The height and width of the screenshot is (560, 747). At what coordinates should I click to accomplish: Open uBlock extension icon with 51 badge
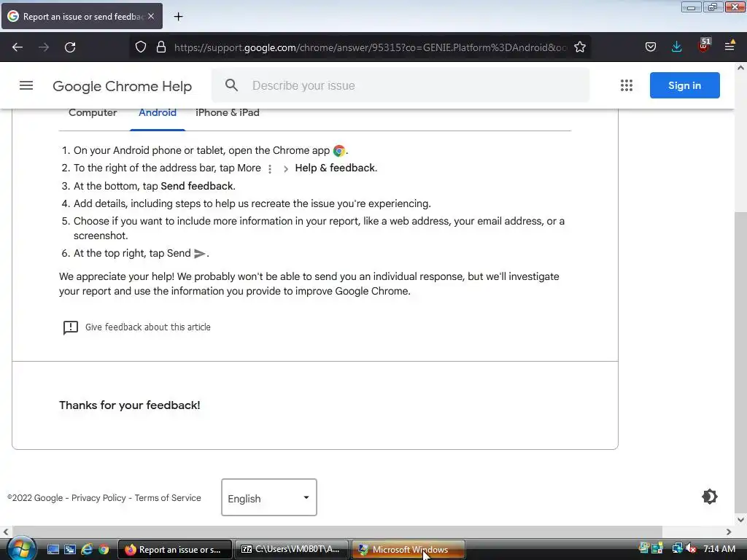pyautogui.click(x=704, y=46)
